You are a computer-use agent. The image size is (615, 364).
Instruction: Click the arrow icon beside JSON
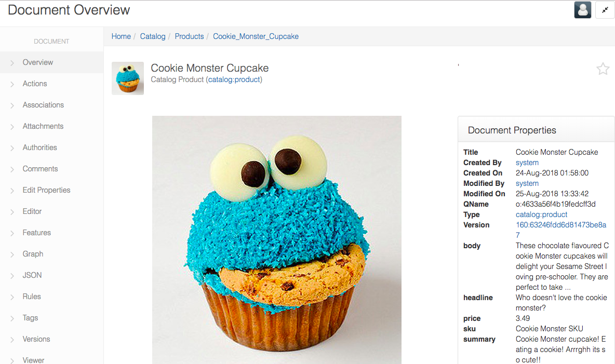(12, 276)
